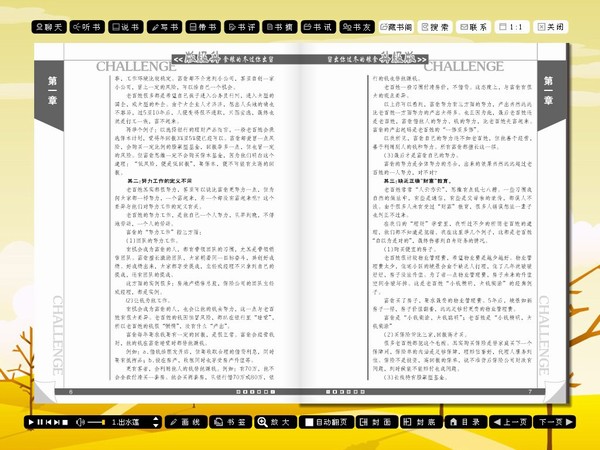Open the 说书 button in top toolbar
This screenshot has height=450, width=600.
pyautogui.click(x=126, y=27)
